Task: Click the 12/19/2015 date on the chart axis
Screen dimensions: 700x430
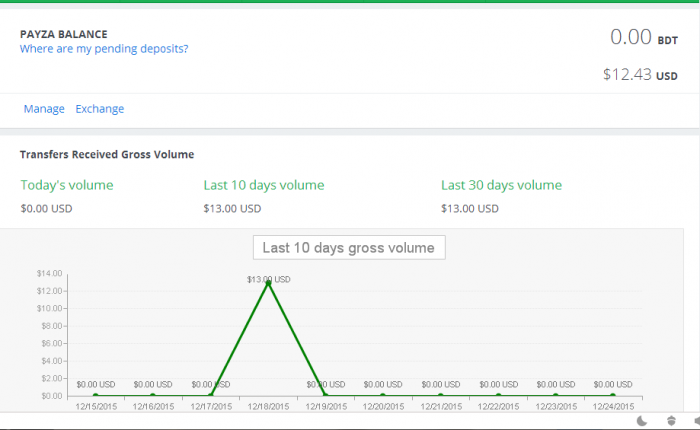Action: pyautogui.click(x=326, y=406)
